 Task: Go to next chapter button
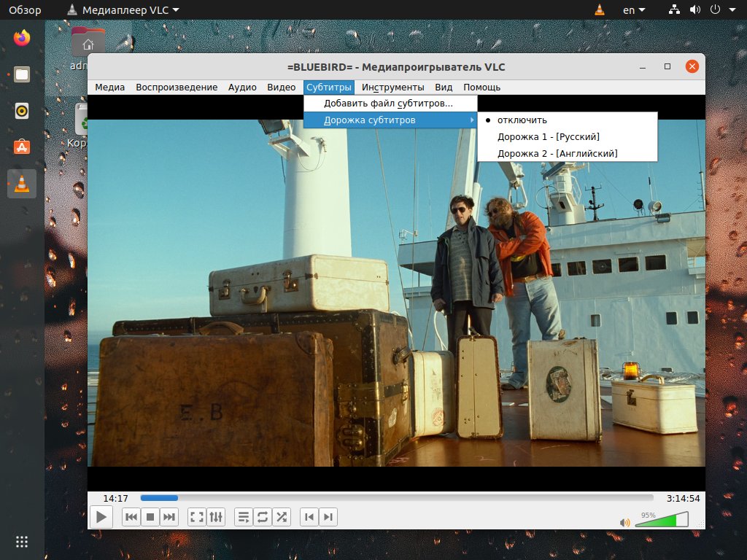click(x=328, y=517)
